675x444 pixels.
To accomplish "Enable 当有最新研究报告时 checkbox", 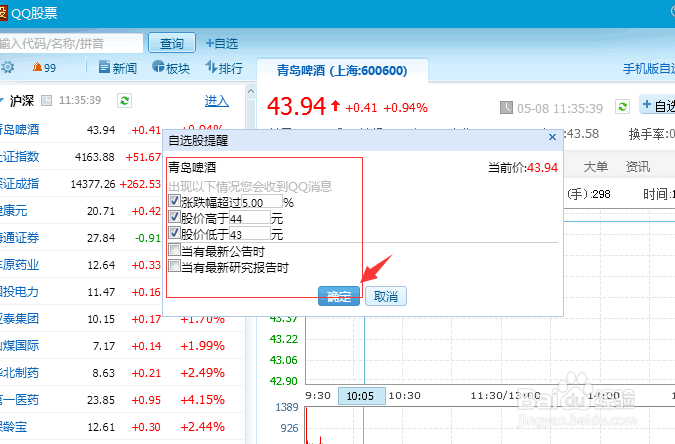I will pyautogui.click(x=174, y=266).
